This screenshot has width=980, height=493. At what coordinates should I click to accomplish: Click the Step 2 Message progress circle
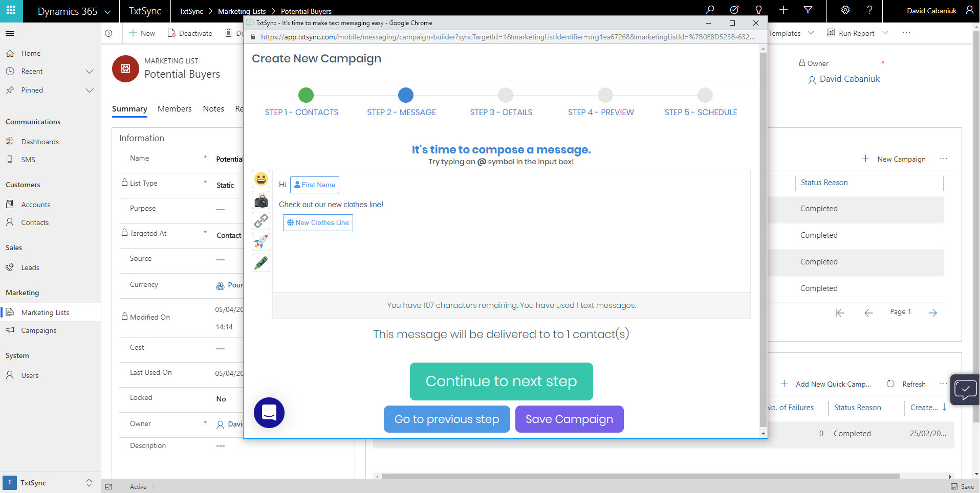[x=405, y=95]
